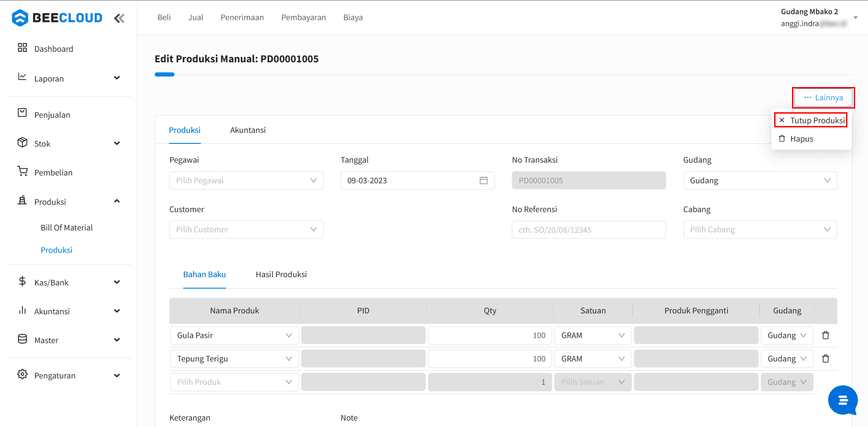Viewport: 868px width, 427px height.
Task: Delete the Tepung Terigu row via trash icon
Action: pyautogui.click(x=825, y=359)
